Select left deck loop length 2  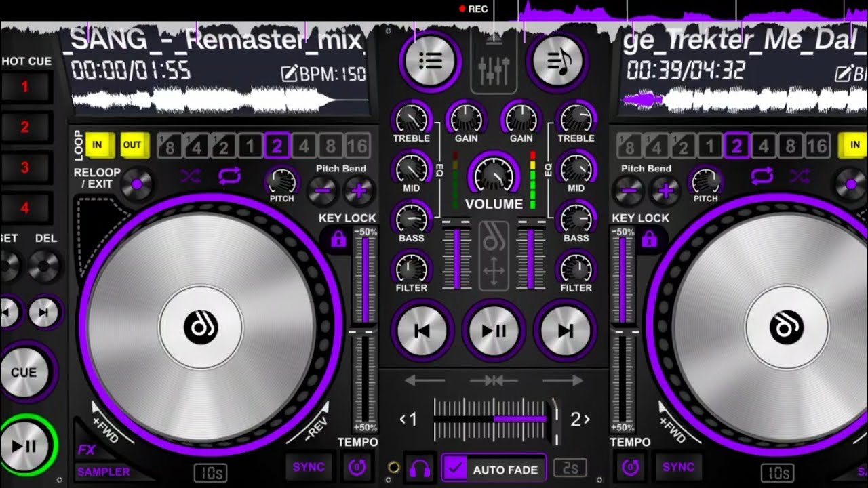pyautogui.click(x=277, y=145)
